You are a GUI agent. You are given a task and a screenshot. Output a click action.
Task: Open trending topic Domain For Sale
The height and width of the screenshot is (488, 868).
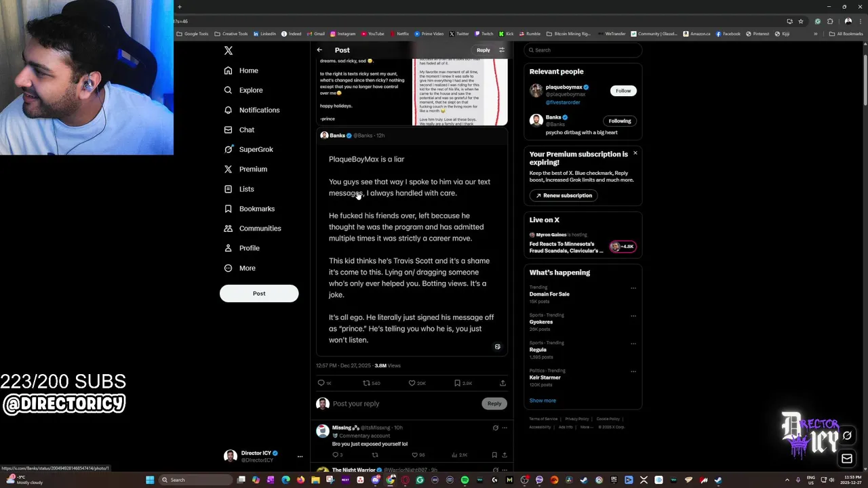point(549,294)
